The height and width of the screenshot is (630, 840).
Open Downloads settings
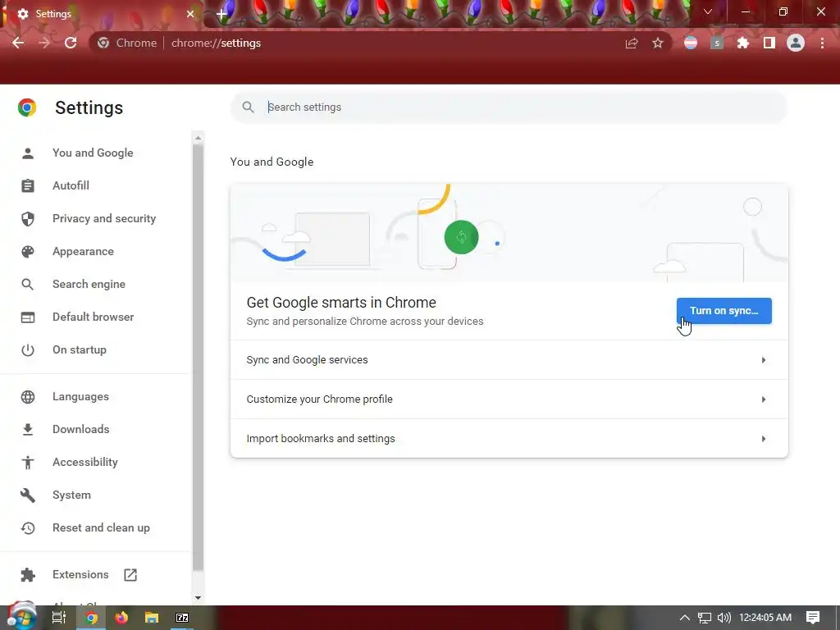click(81, 429)
